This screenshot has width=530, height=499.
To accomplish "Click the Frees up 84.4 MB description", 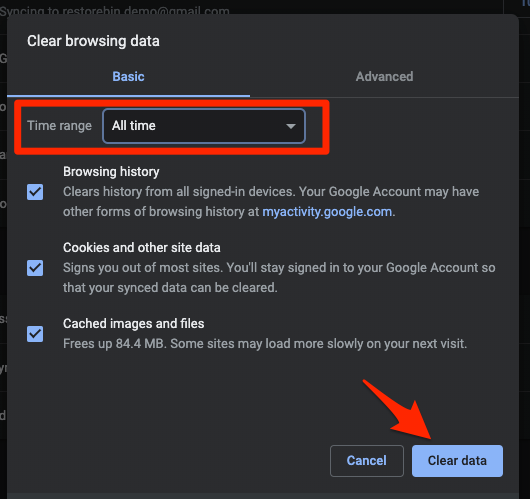I will pos(265,344).
